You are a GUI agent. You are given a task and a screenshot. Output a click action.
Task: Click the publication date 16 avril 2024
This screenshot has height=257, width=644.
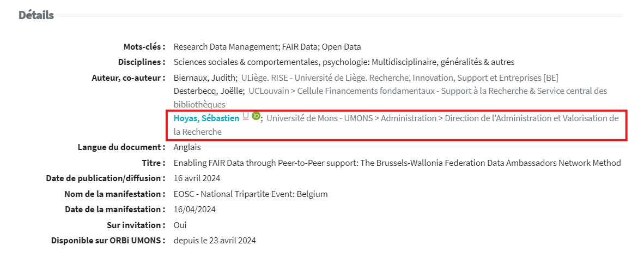point(197,178)
